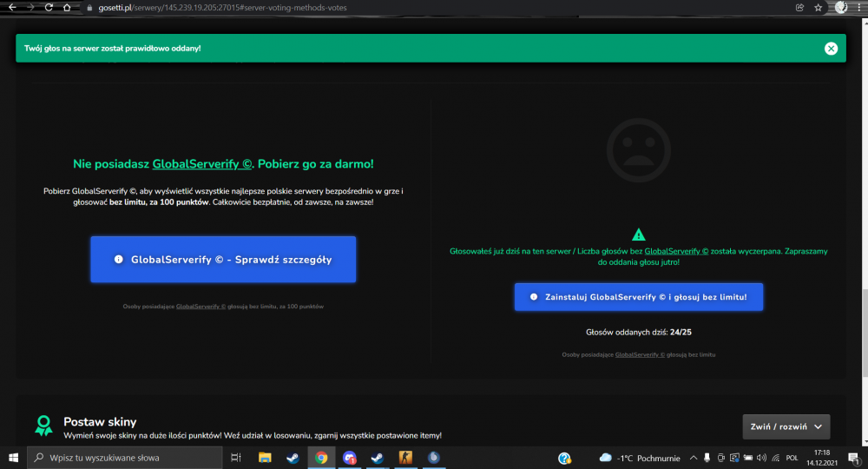Click the Głosów oddanych dziś: 24/25 text
868x469 pixels.
coord(638,333)
